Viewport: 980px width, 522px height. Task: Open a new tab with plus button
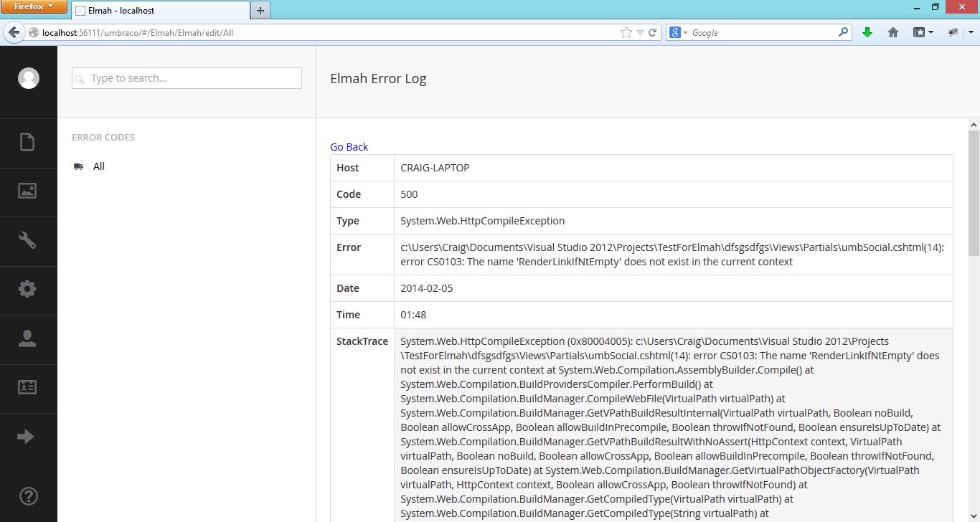(260, 11)
